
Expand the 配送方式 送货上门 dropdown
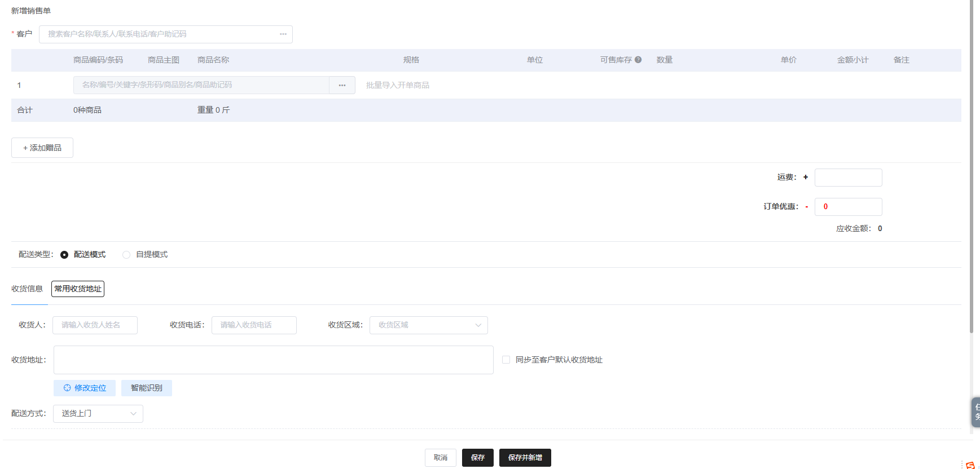pos(98,414)
